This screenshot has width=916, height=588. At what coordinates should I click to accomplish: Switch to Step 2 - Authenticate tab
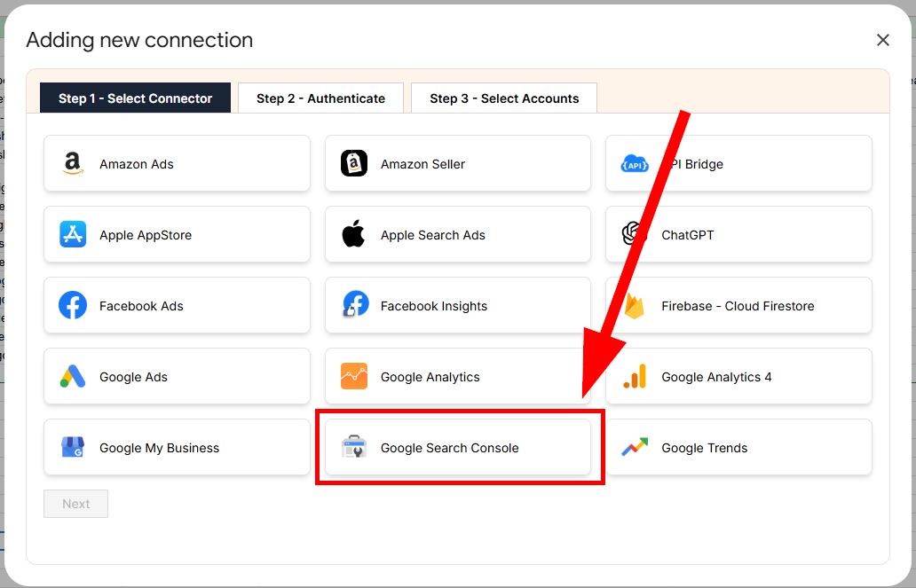pyautogui.click(x=320, y=98)
